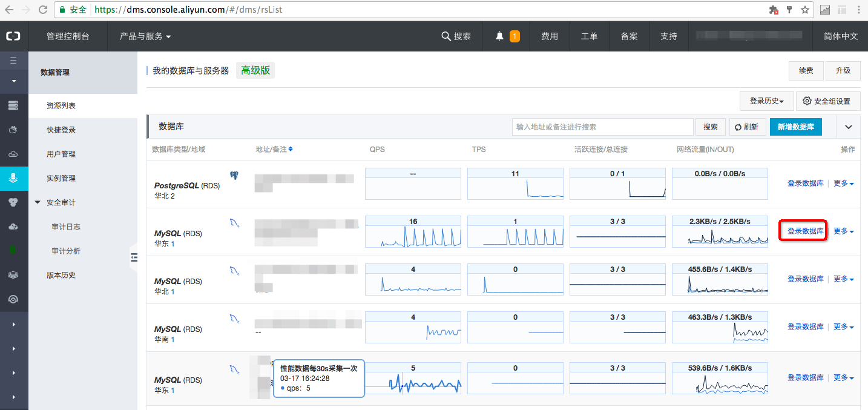Bookmark this page with the star icon
The height and width of the screenshot is (410, 868).
click(805, 10)
